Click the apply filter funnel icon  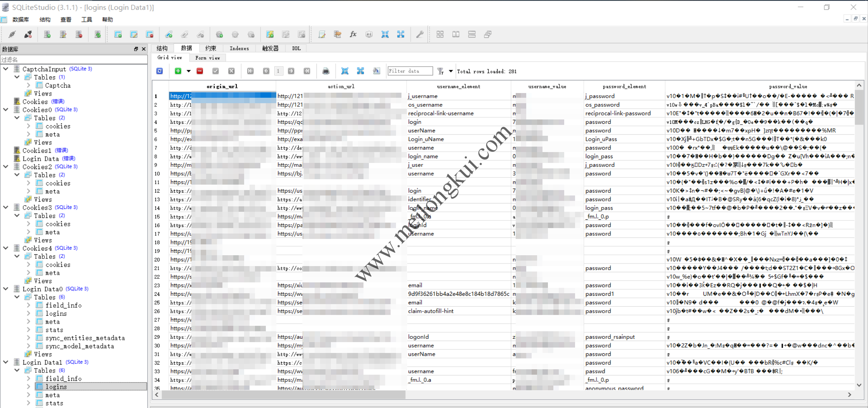pyautogui.click(x=440, y=71)
